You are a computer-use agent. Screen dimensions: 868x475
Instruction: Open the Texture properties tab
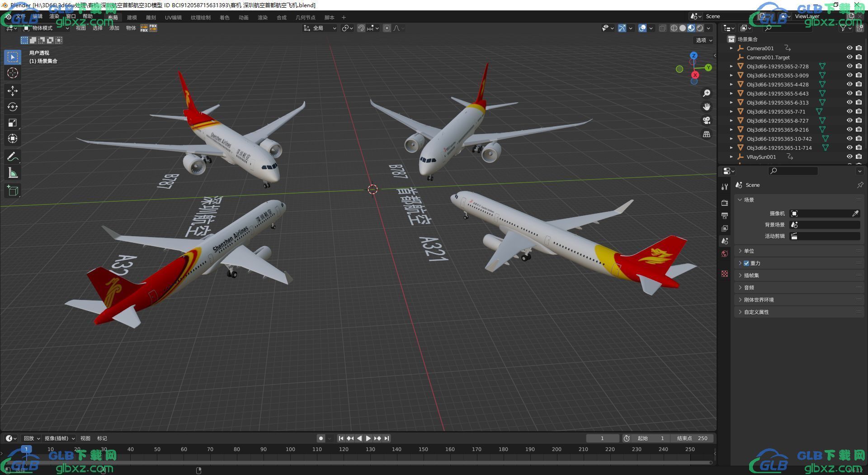725,274
